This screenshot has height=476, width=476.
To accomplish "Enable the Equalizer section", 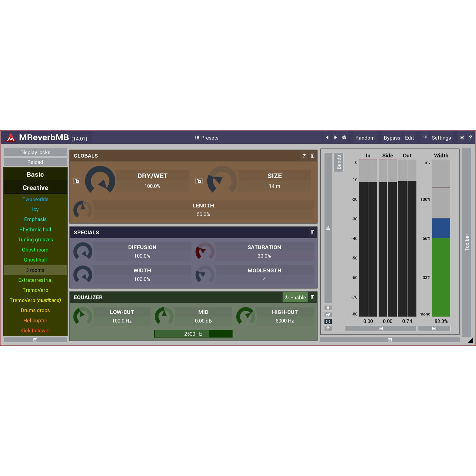I will click(295, 297).
